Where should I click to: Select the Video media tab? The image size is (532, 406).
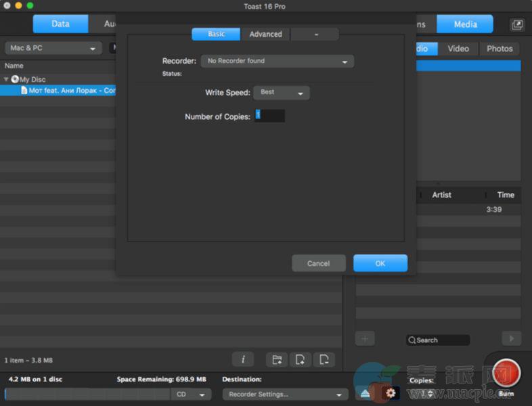(x=458, y=49)
